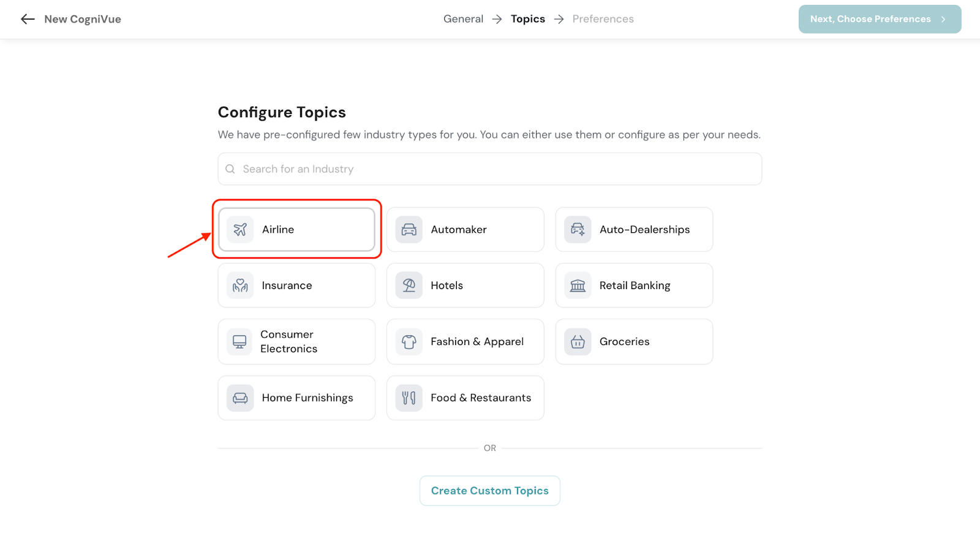Click the Consumer Electronics monitor icon
Screen dimensions: 980x552
(239, 342)
